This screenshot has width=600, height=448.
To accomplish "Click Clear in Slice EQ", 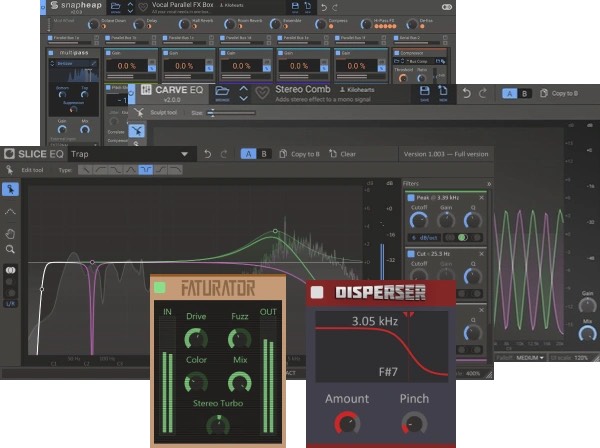I will pyautogui.click(x=342, y=154).
